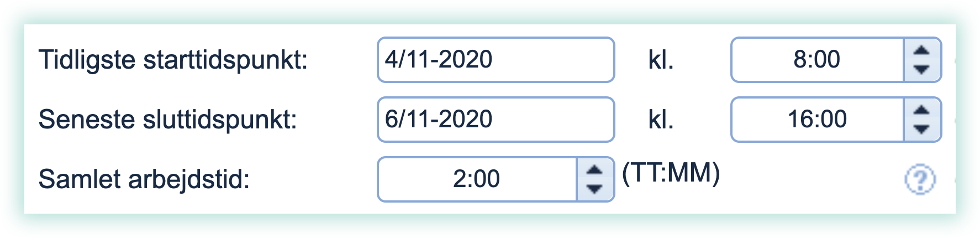
Task: Select the 8:00 time input box
Action: (817, 60)
